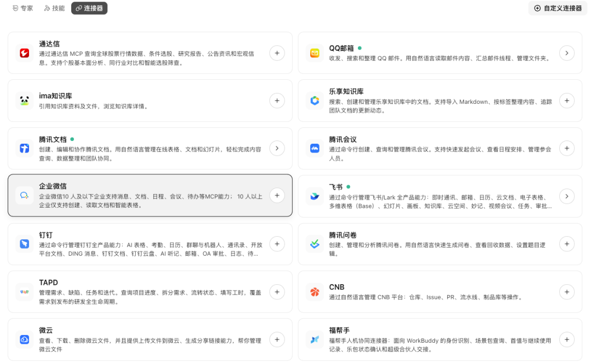Click the 腾讯文档 blue icon
The image size is (591, 364).
pos(25,148)
